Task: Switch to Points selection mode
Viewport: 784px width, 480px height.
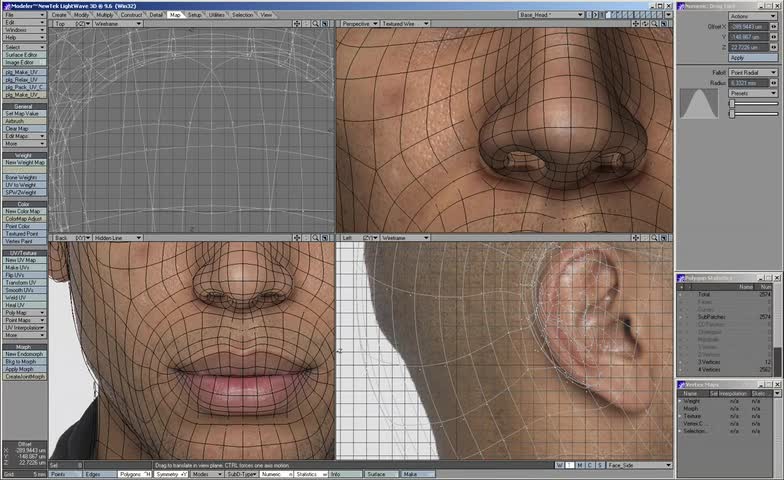Action: 63,474
